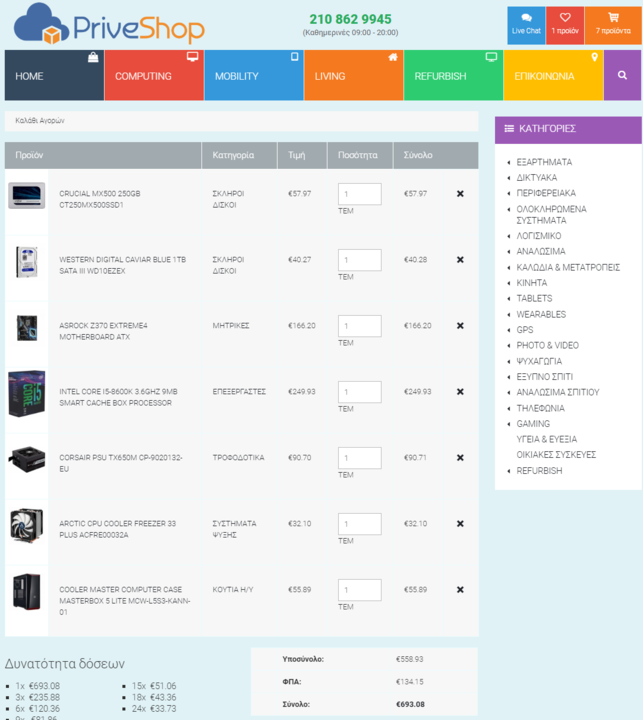Open the LIVING menu
This screenshot has width=643, height=720.
(x=354, y=75)
